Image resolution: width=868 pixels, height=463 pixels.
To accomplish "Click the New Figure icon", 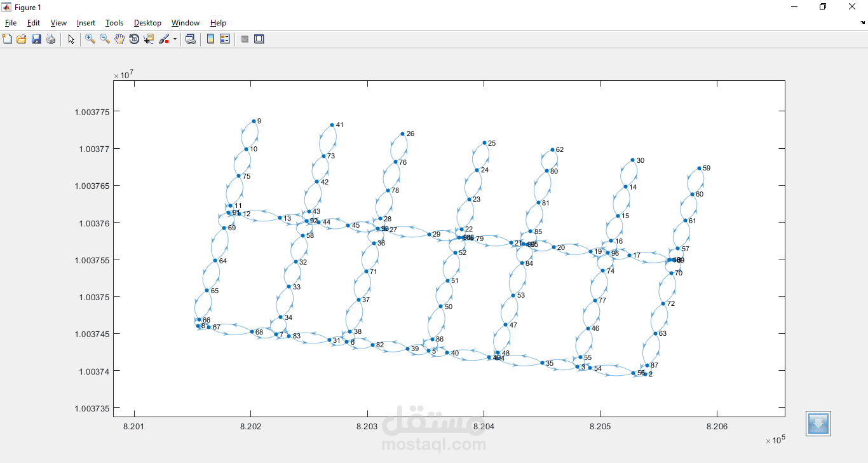I will tap(7, 39).
